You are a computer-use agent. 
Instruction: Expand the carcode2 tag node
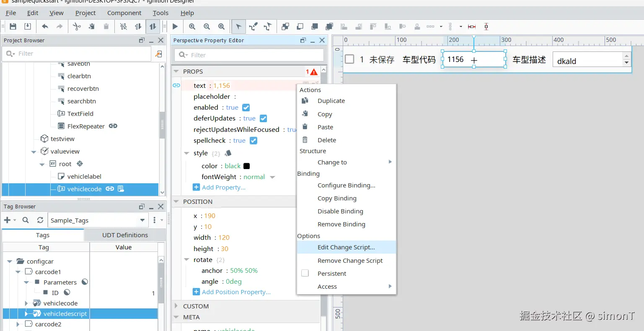(18, 324)
